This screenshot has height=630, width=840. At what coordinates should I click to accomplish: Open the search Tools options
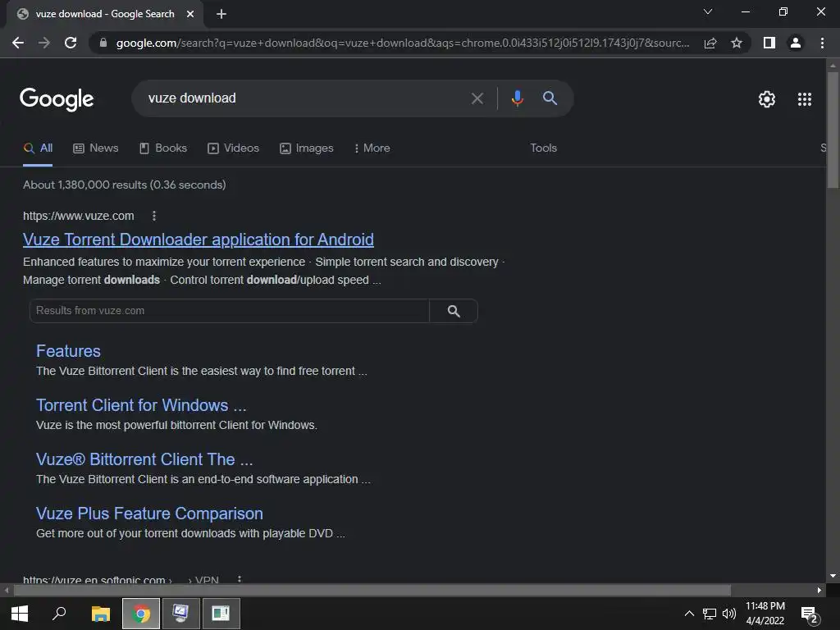pos(543,148)
